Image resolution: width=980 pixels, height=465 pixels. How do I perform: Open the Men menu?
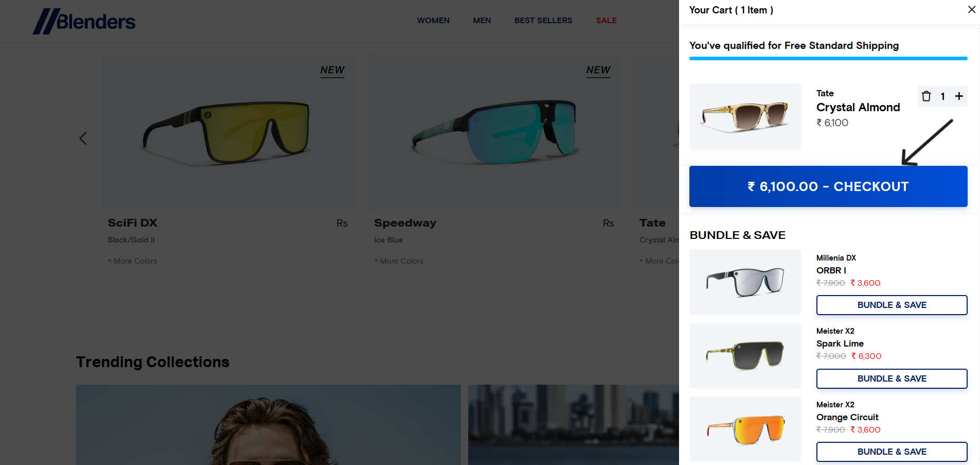pyautogui.click(x=482, y=21)
